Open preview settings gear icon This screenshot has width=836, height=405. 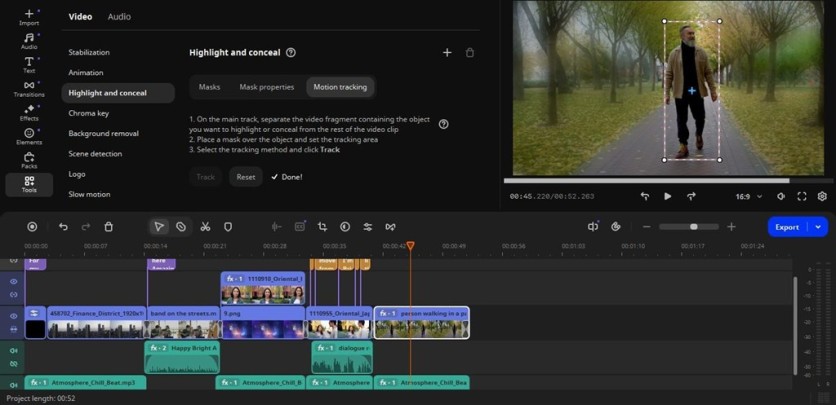(x=822, y=197)
